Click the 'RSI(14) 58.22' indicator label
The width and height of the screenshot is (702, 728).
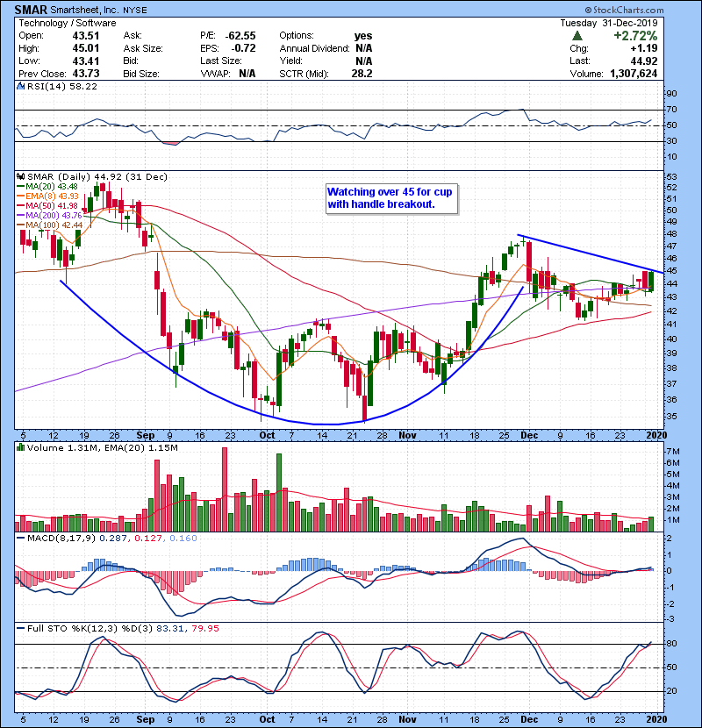tap(62, 86)
